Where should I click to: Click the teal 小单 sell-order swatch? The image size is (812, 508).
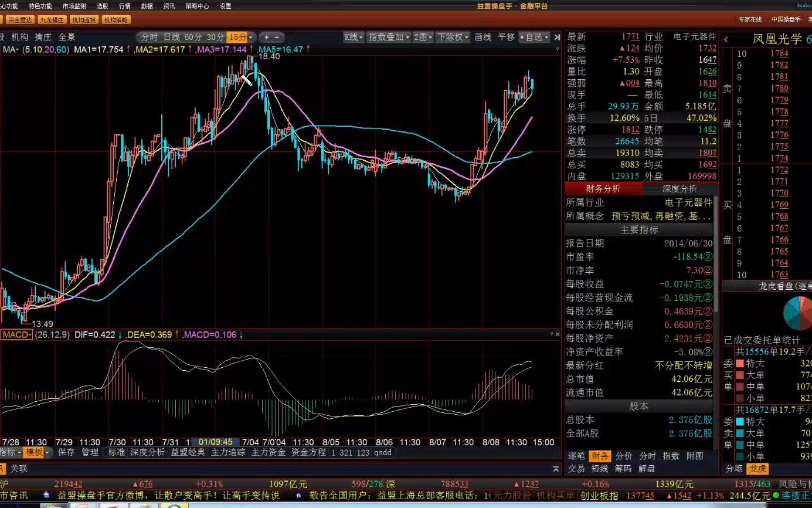point(740,456)
